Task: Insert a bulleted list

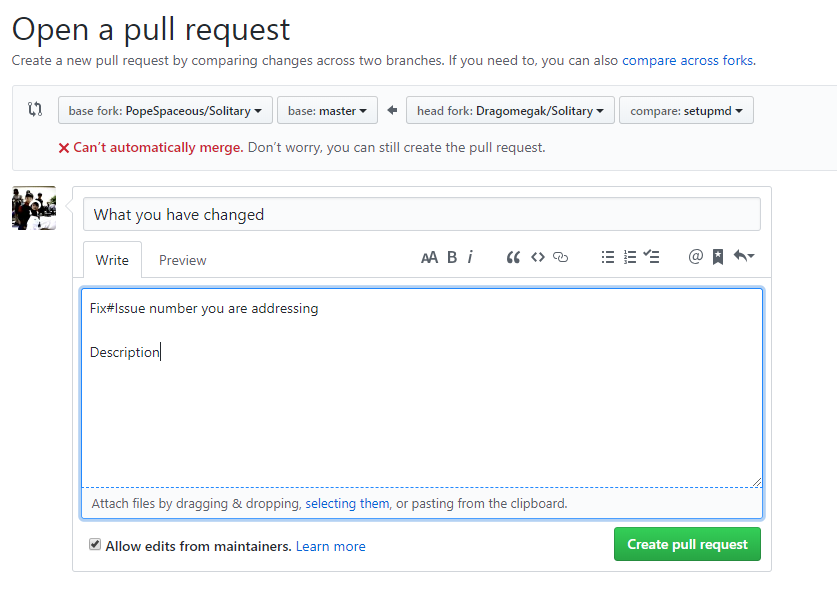Action: (607, 257)
